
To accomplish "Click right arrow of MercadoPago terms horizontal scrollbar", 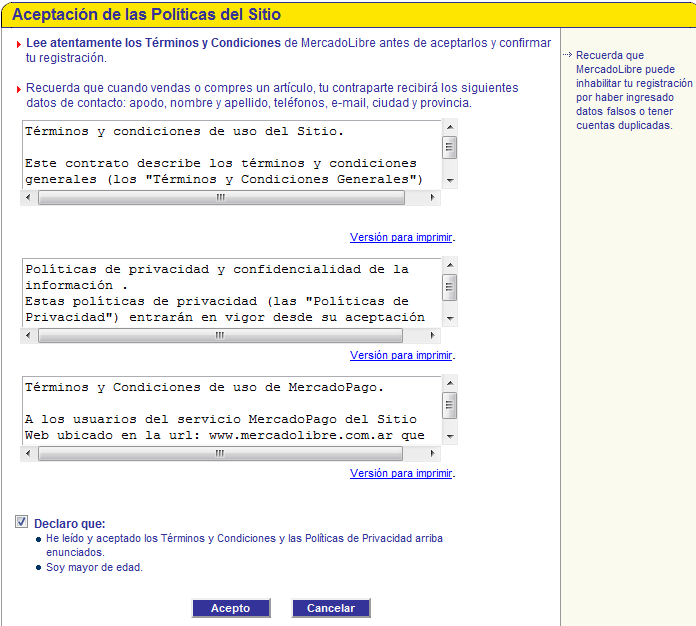I will 432,453.
